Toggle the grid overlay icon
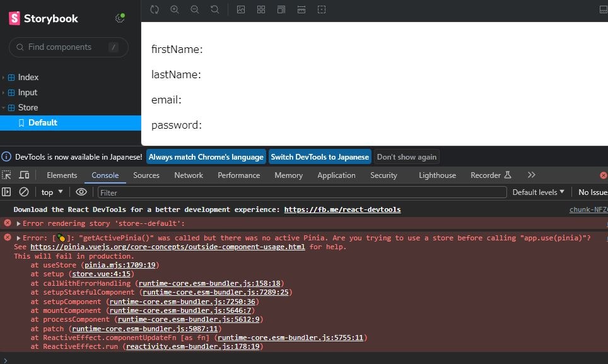 pyautogui.click(x=261, y=9)
